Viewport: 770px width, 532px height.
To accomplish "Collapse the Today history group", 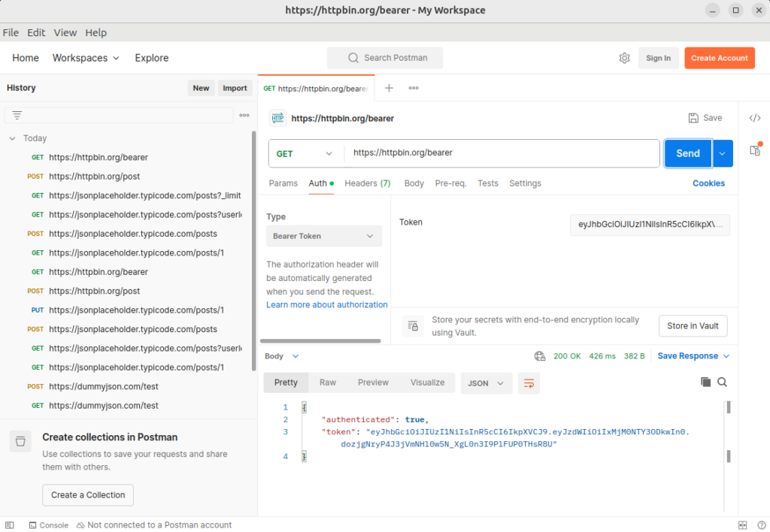I will point(12,138).
